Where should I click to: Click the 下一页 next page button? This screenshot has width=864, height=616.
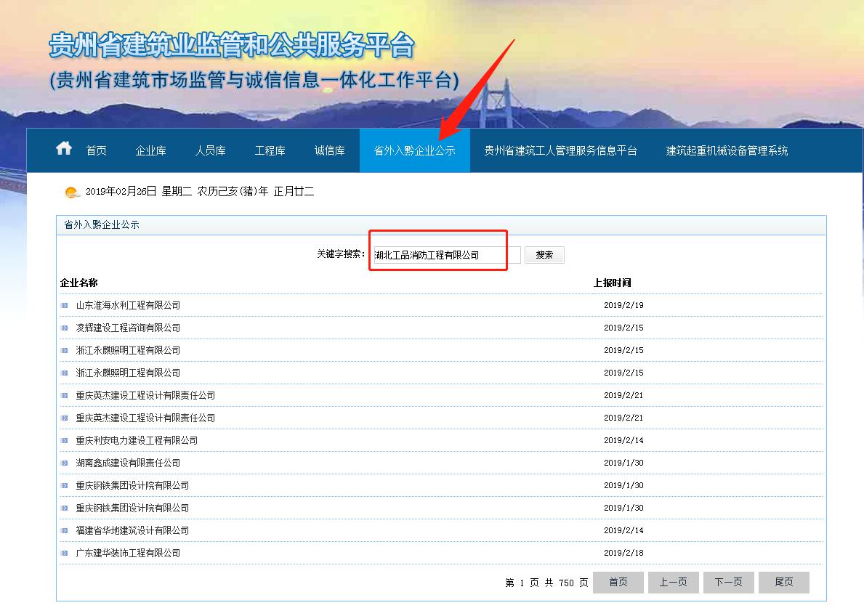click(x=728, y=583)
